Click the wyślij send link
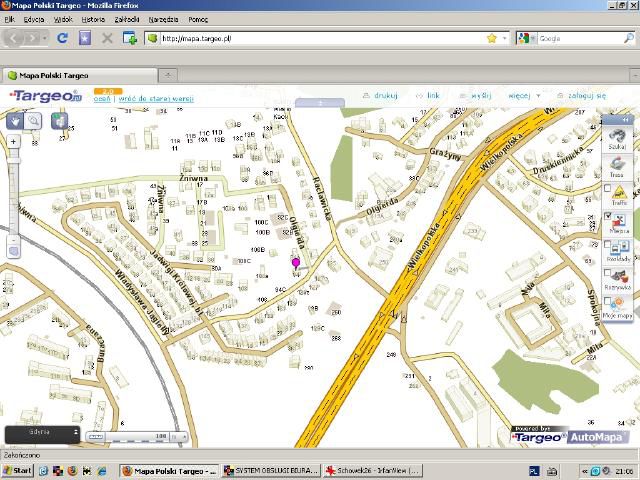Image resolution: width=640 pixels, height=480 pixels. pyautogui.click(x=481, y=96)
